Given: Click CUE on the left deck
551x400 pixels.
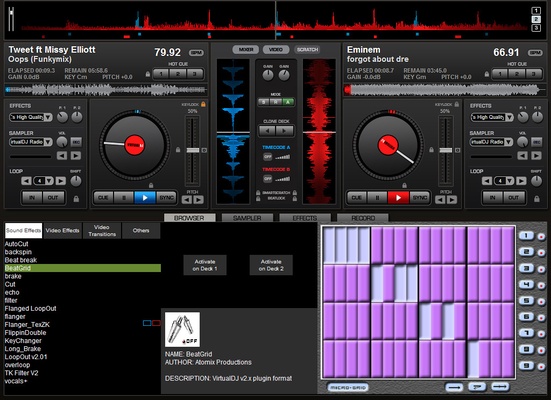Looking at the screenshot, I should (103, 198).
